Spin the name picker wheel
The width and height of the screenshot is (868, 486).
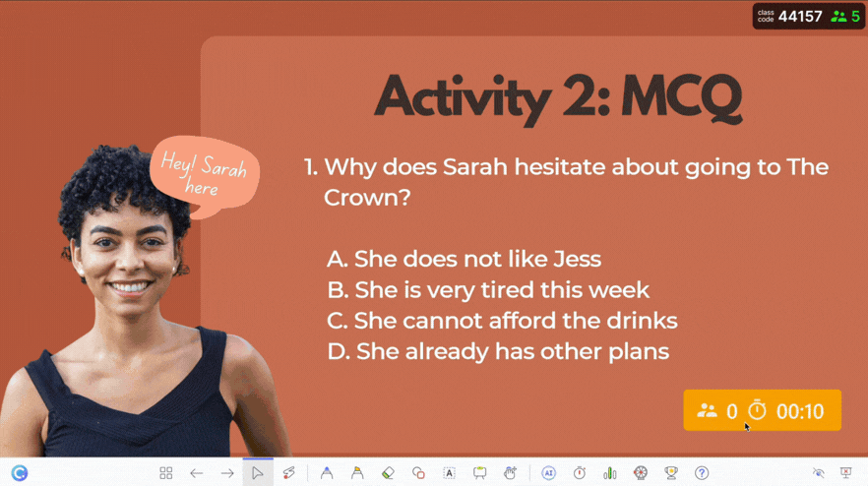click(641, 473)
